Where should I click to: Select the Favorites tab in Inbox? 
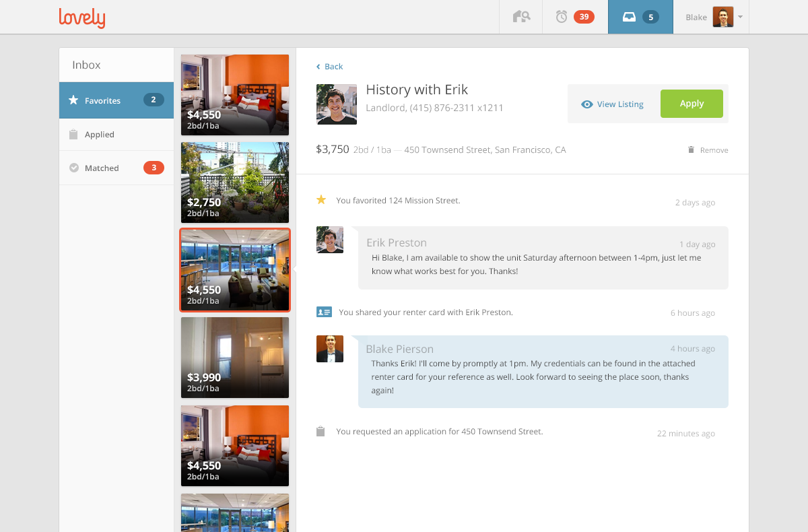point(116,100)
